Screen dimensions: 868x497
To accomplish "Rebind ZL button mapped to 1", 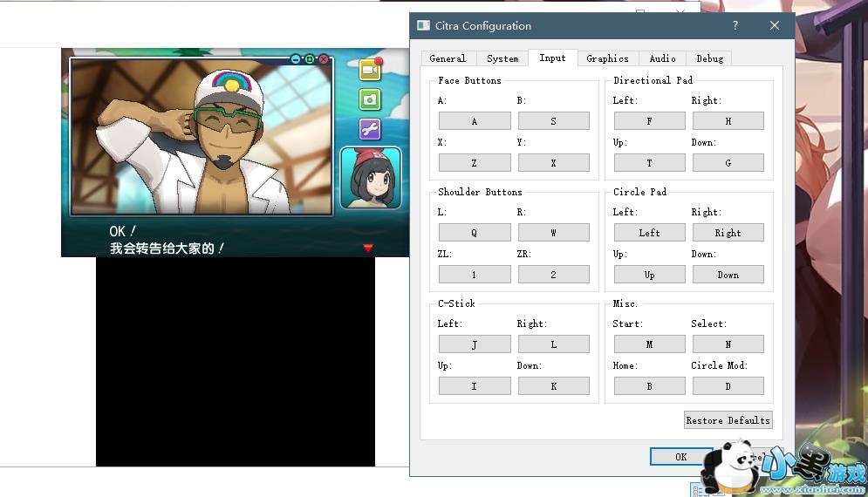I will tap(475, 275).
